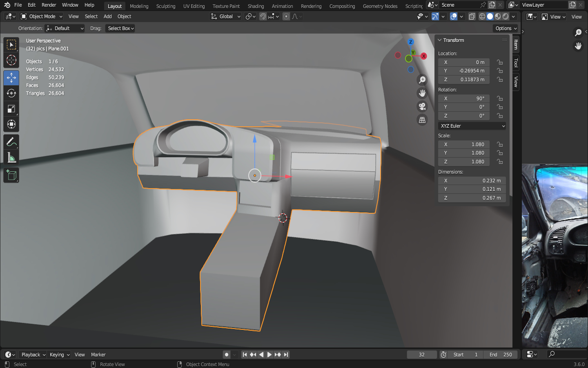The height and width of the screenshot is (368, 588).
Task: Switch to the UV Editing workspace tab
Action: pos(194,6)
